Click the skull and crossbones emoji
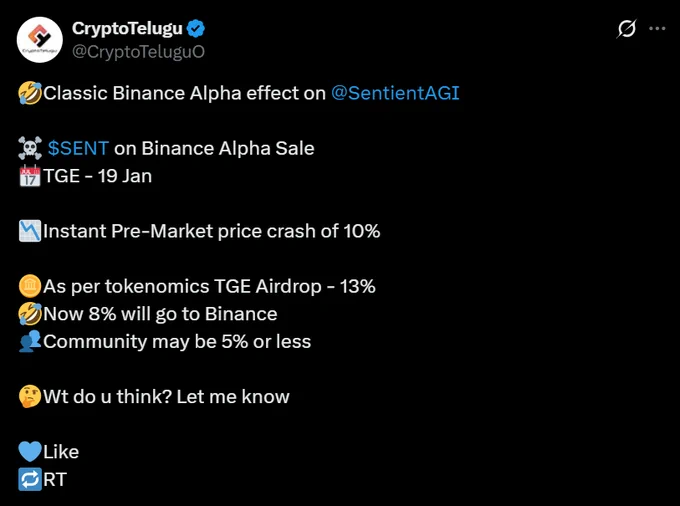 [30, 148]
